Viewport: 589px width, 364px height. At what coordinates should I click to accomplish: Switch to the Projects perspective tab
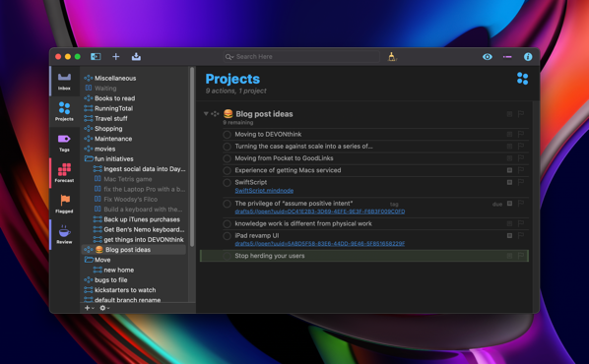click(x=64, y=112)
